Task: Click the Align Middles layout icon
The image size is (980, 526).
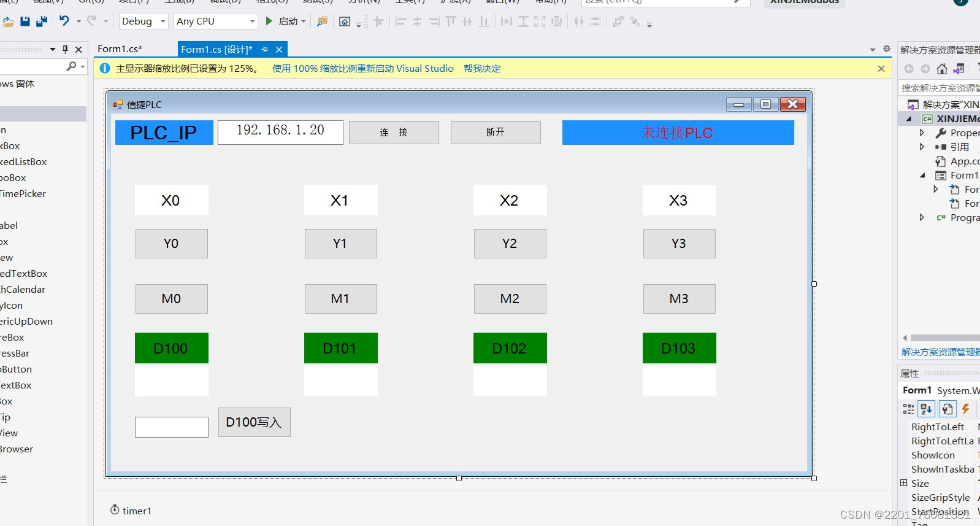Action: [x=467, y=21]
